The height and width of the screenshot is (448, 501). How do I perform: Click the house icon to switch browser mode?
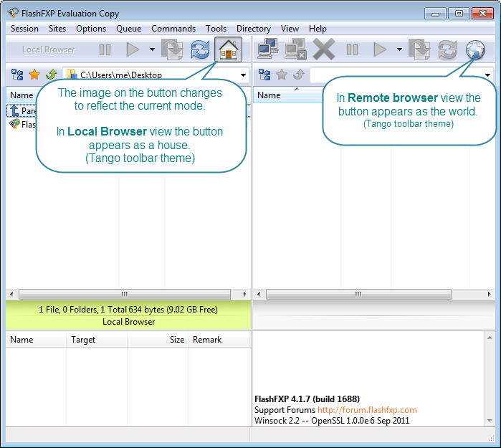[x=228, y=49]
